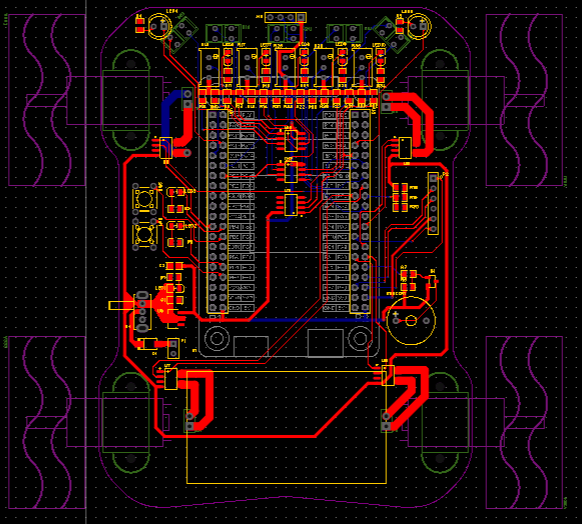582x524 pixels.
Task: Click the large yellow battery holder outline
Action: click(x=286, y=427)
